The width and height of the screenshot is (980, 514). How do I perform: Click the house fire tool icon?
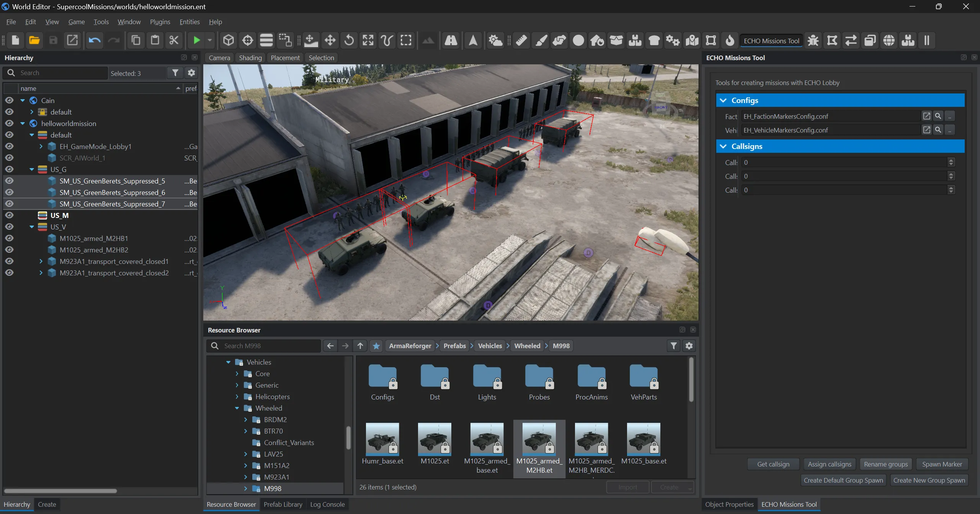597,40
